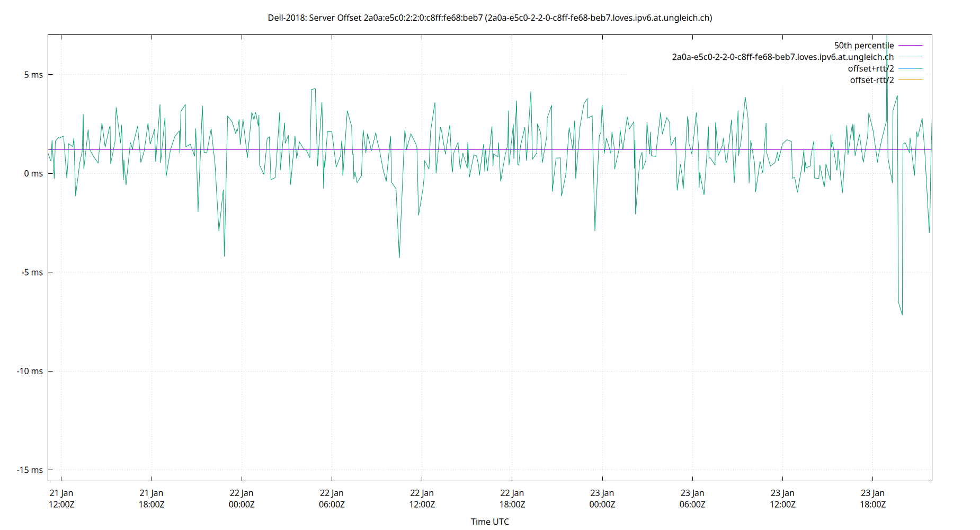Image resolution: width=980 pixels, height=530 pixels.
Task: Select the -5 ms axis tick label
Action: point(32,271)
